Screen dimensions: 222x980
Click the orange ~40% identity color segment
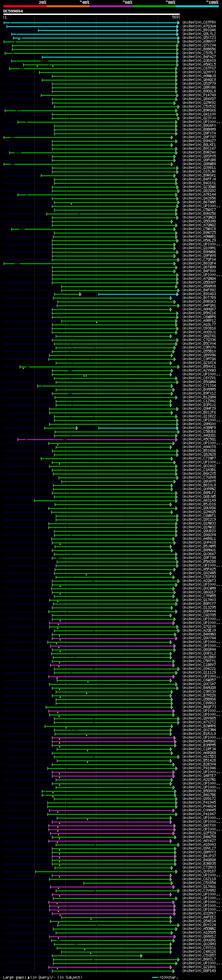[68, 7]
